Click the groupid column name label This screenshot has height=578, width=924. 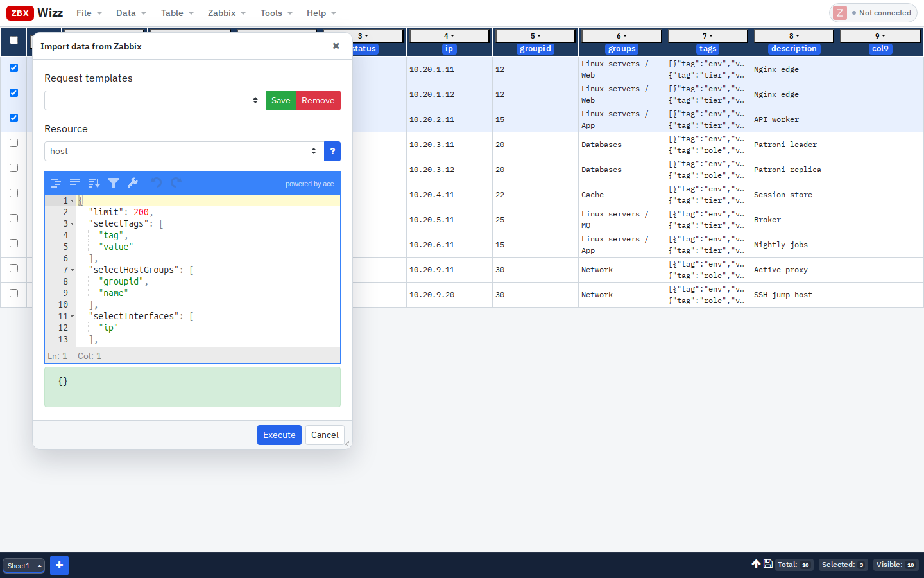tap(535, 49)
